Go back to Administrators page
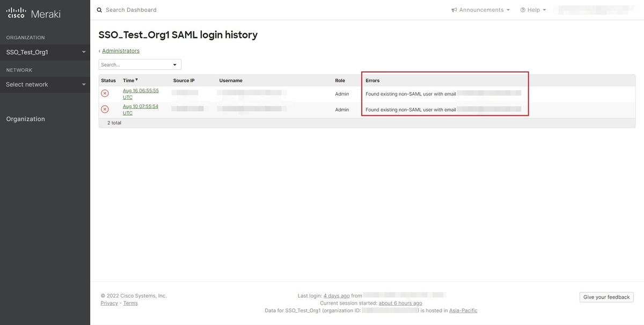This screenshot has height=325, width=644. coord(121,51)
